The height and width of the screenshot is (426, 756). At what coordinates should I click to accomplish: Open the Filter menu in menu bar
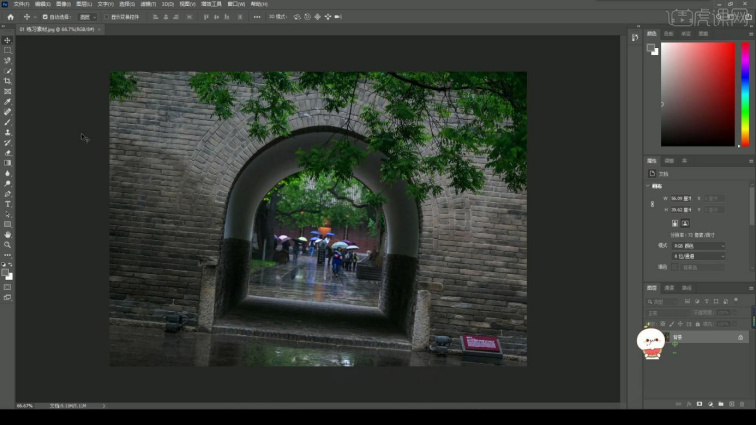point(148,4)
